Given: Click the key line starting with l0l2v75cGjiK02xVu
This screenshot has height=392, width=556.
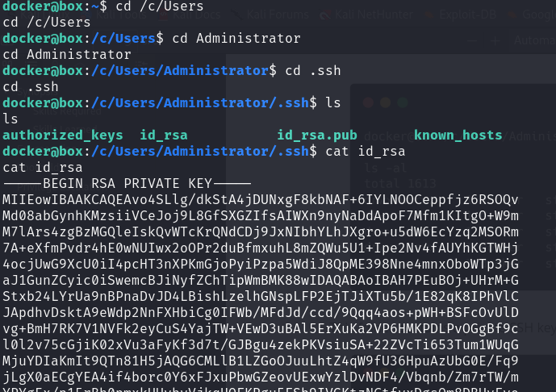Looking at the screenshot, I should pyautogui.click(x=261, y=345).
